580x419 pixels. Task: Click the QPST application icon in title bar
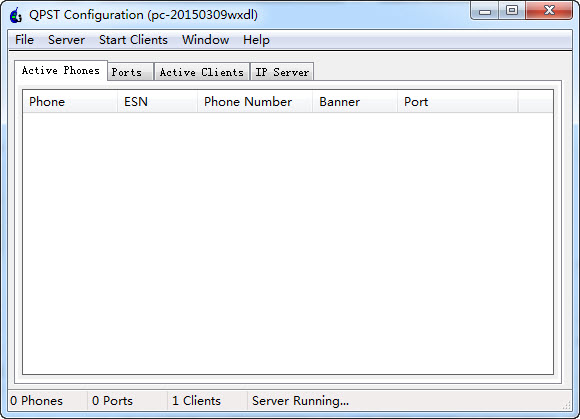tap(16, 15)
